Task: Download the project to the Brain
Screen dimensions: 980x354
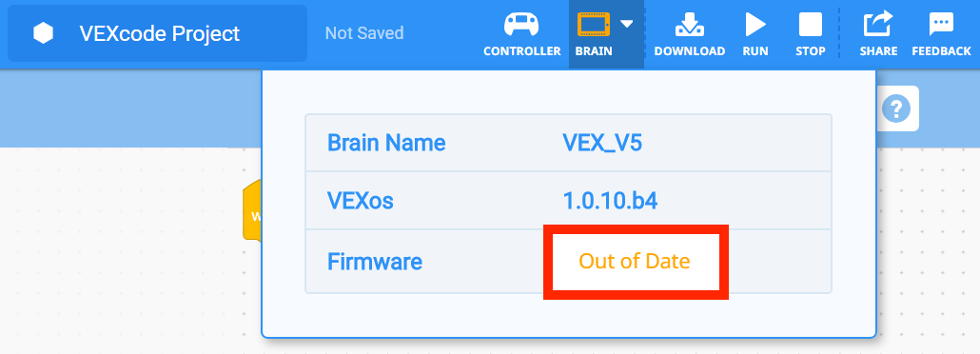Action: (x=690, y=25)
